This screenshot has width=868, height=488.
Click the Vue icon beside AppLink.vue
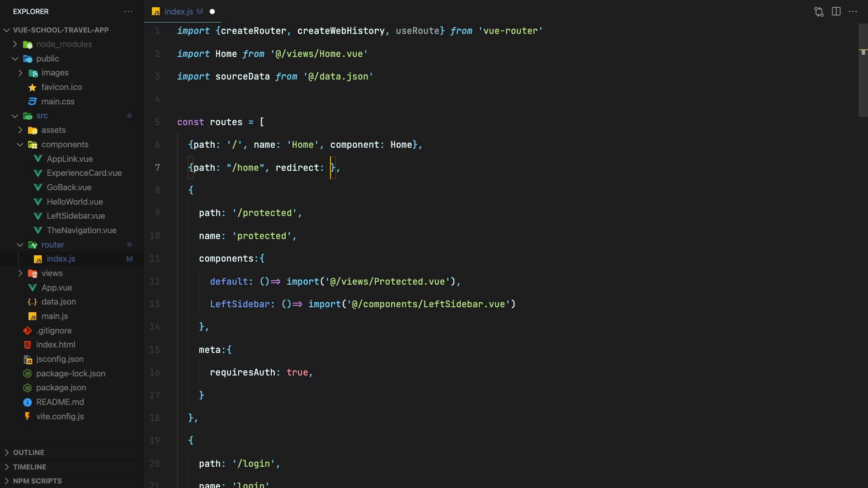point(38,159)
